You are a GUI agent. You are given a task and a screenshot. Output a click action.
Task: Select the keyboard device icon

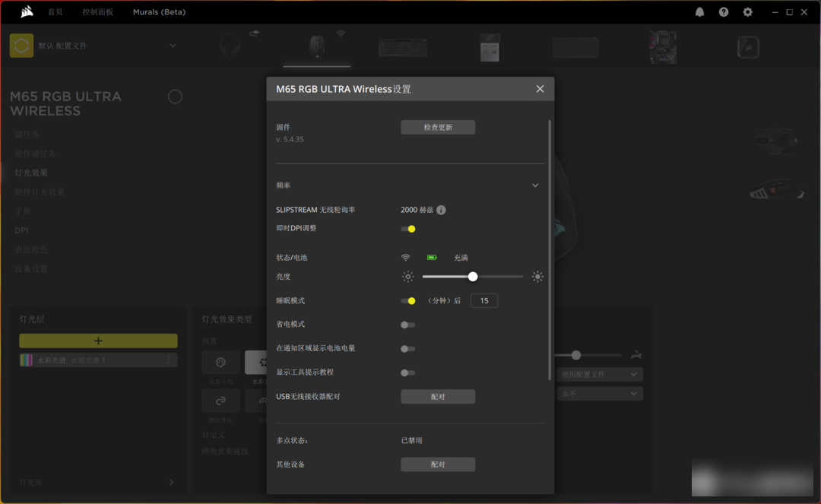coord(403,48)
